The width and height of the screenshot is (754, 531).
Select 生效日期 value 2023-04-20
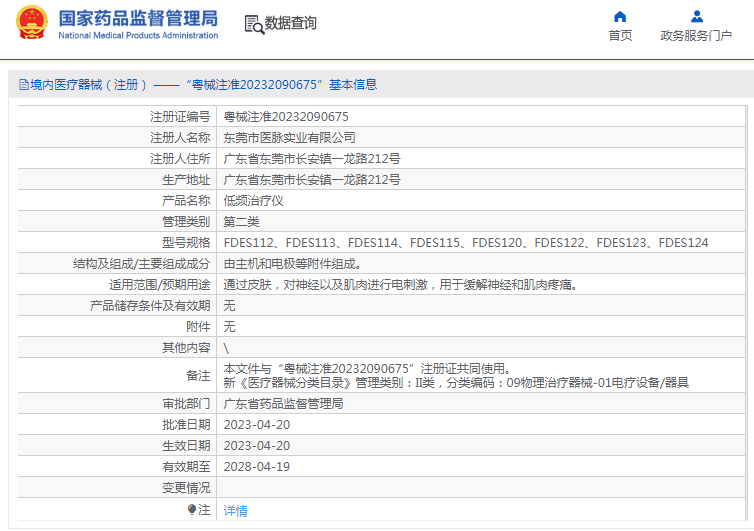pos(257,446)
